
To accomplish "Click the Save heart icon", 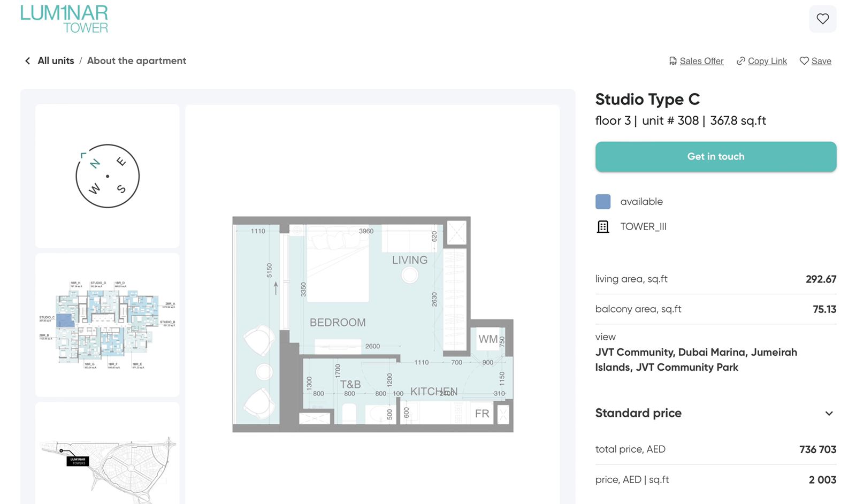I will pos(804,61).
